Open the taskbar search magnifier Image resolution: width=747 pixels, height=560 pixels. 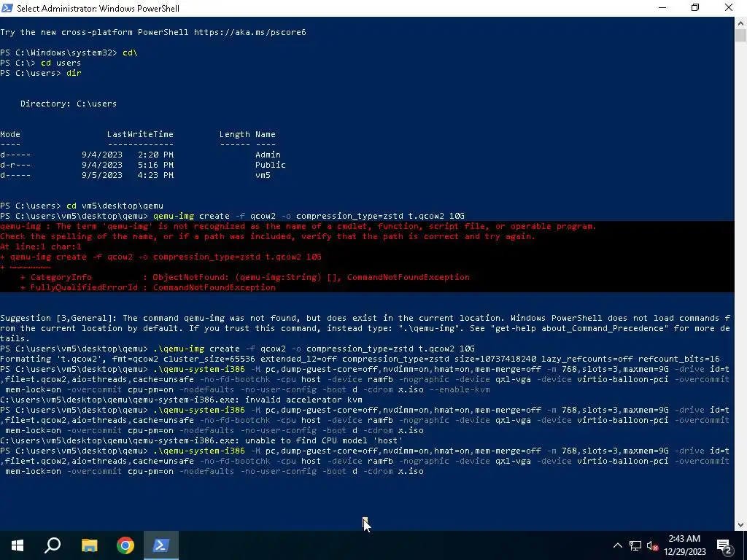(53, 545)
